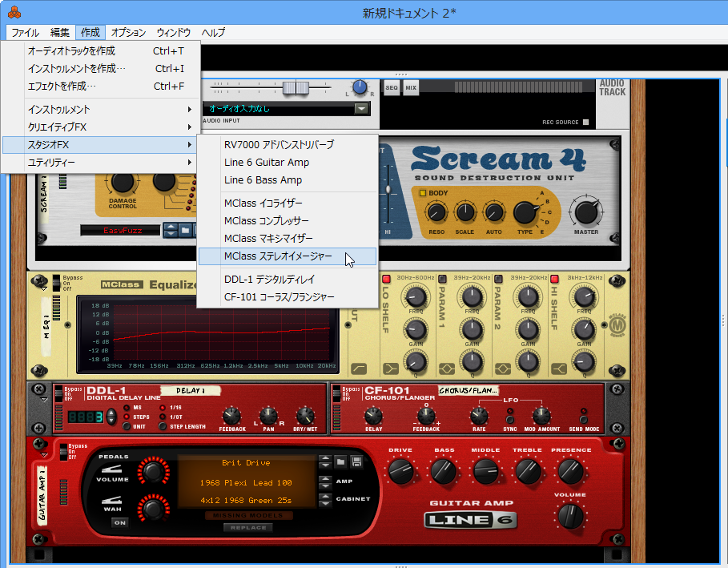
Task: Toggle the DDL-1 UNIT button
Action: [127, 426]
